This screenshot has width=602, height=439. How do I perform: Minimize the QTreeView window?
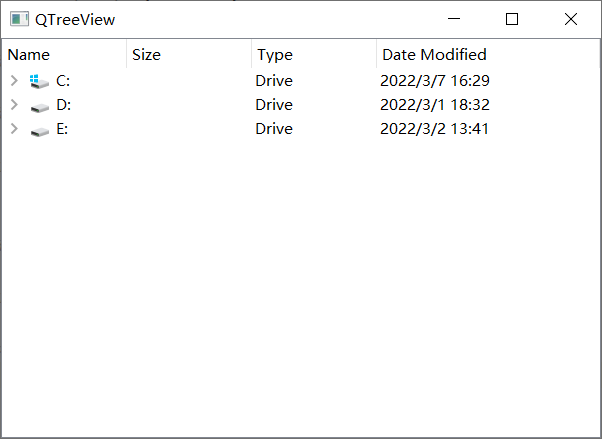(x=454, y=19)
